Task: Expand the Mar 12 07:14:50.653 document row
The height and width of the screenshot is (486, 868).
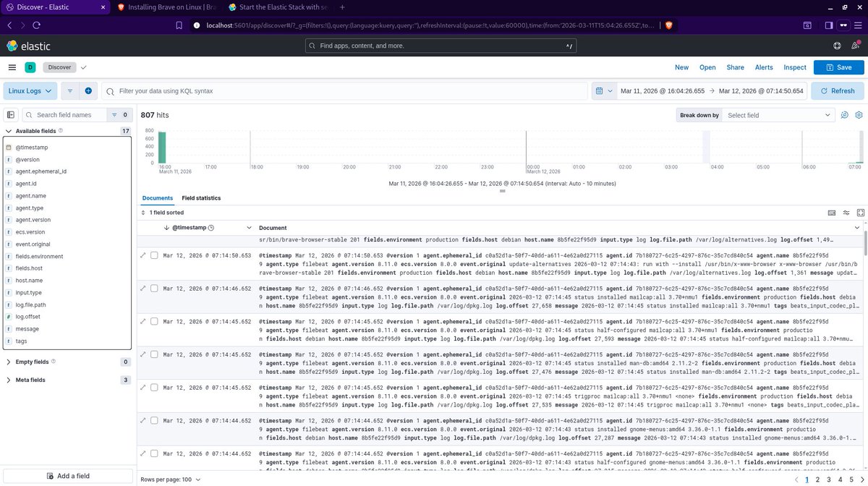Action: (142, 255)
